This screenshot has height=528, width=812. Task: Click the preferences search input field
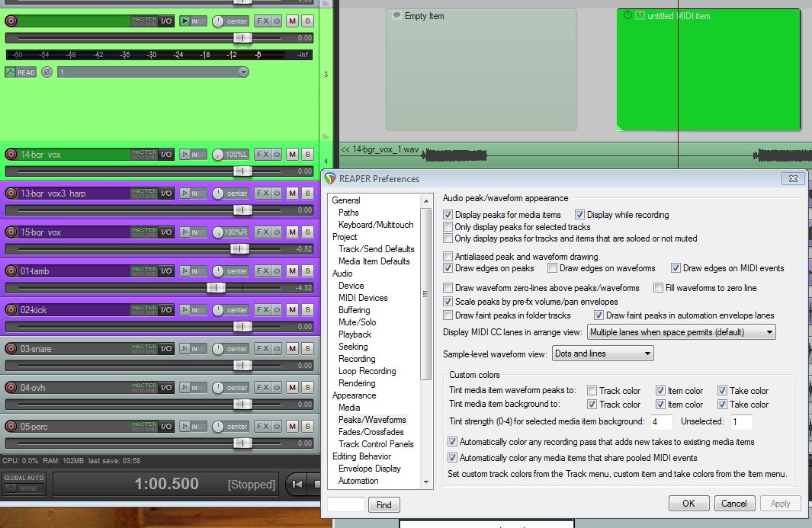[346, 504]
